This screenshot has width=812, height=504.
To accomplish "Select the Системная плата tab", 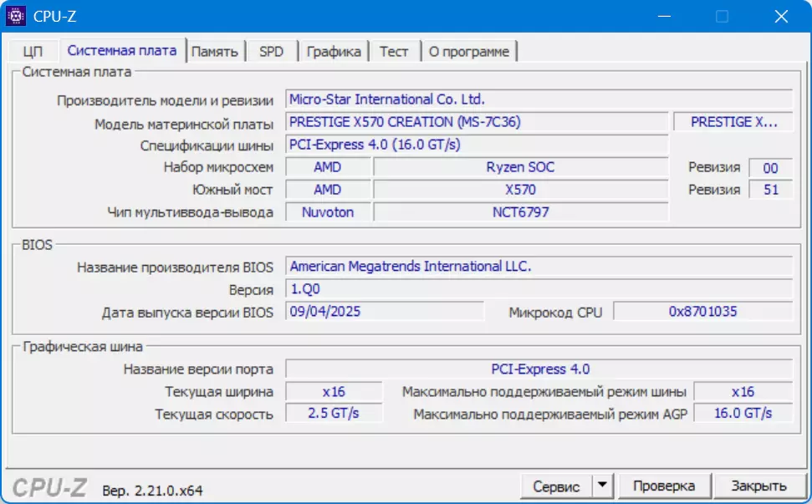I will [x=122, y=50].
